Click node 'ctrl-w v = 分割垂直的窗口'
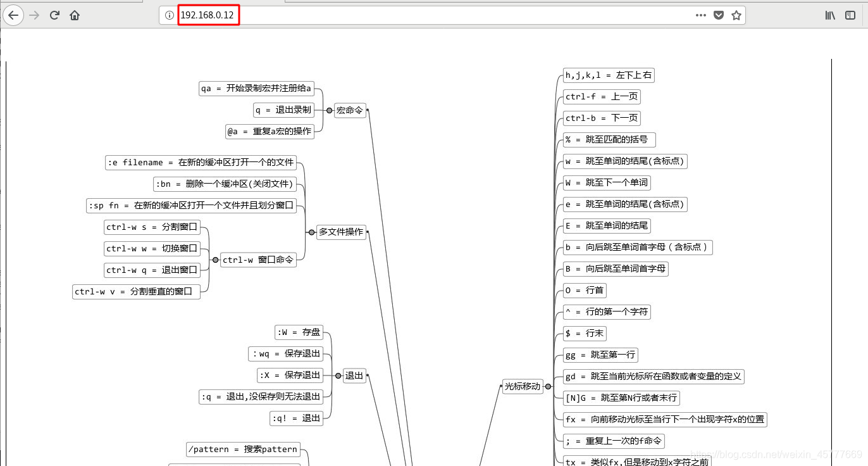 click(x=136, y=292)
